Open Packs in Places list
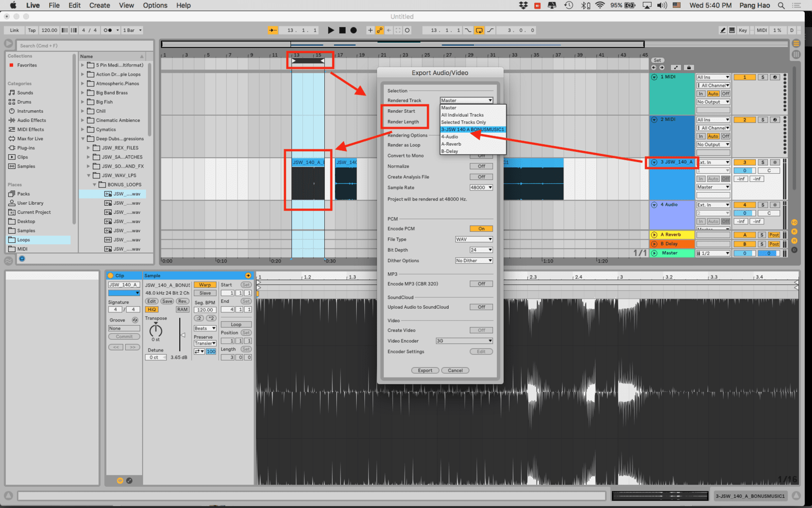Viewport: 812px width, 508px height. pos(23,194)
